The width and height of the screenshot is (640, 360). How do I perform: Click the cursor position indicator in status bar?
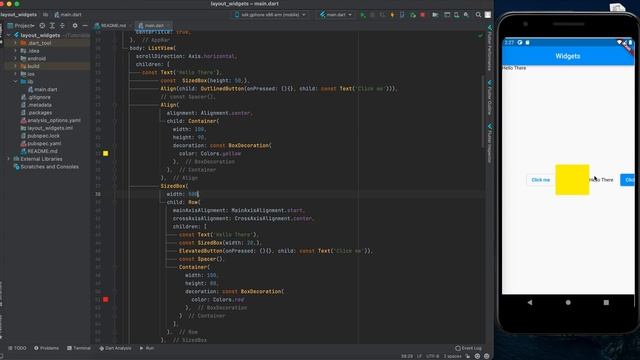[x=407, y=356]
